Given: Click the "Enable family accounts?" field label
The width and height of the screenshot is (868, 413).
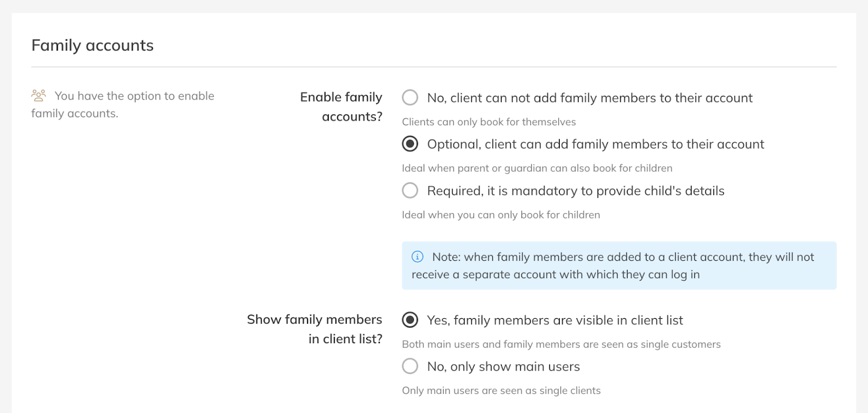Looking at the screenshot, I should click(341, 107).
